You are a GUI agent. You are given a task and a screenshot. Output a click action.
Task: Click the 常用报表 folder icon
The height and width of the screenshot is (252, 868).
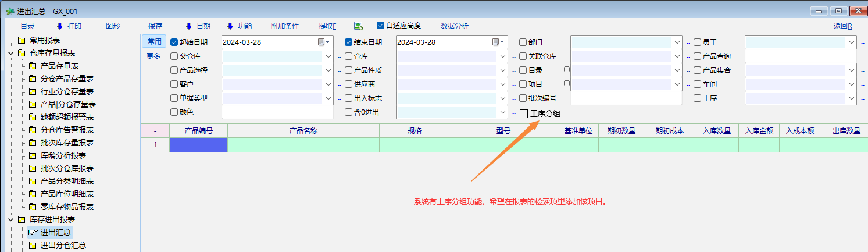pyautogui.click(x=22, y=40)
